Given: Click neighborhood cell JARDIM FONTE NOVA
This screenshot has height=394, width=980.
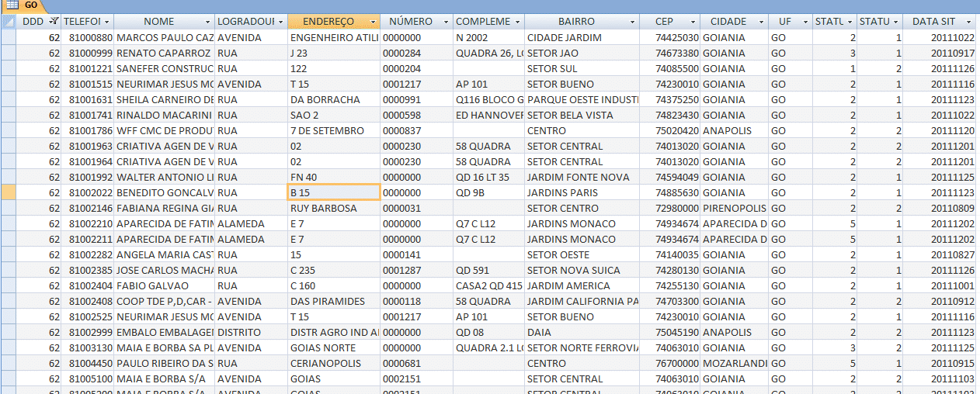Looking at the screenshot, I should (582, 177).
